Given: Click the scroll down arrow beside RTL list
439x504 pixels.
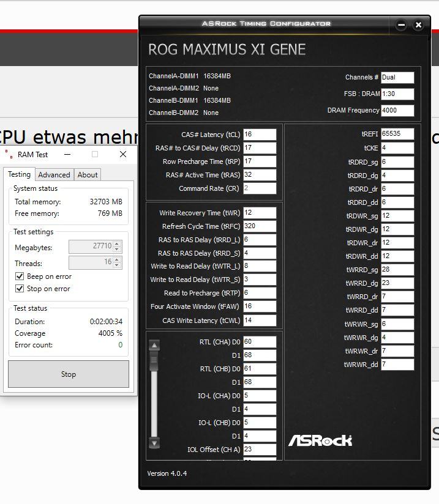Looking at the screenshot, I should [x=154, y=443].
